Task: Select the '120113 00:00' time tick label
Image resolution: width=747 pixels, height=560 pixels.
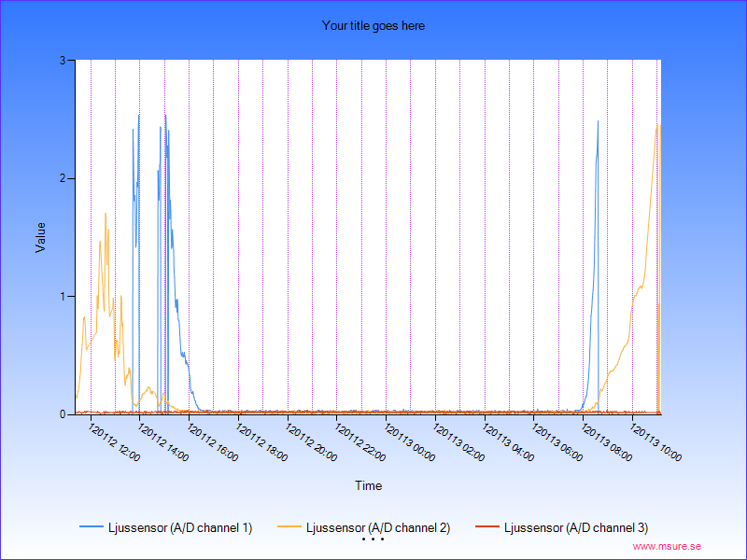Action: (x=409, y=442)
